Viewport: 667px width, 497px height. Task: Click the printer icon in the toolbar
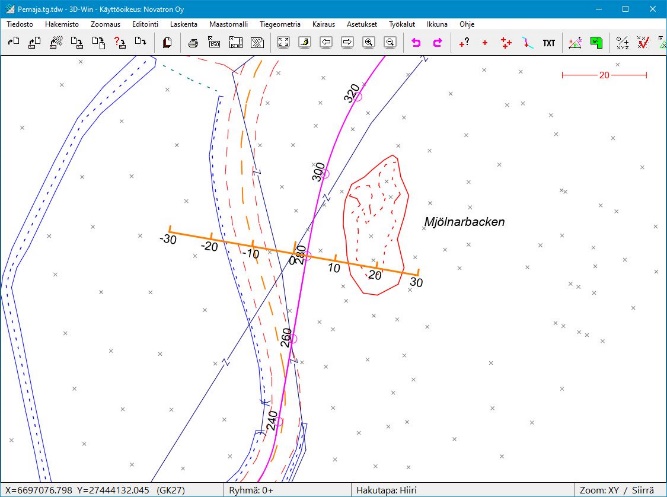193,43
